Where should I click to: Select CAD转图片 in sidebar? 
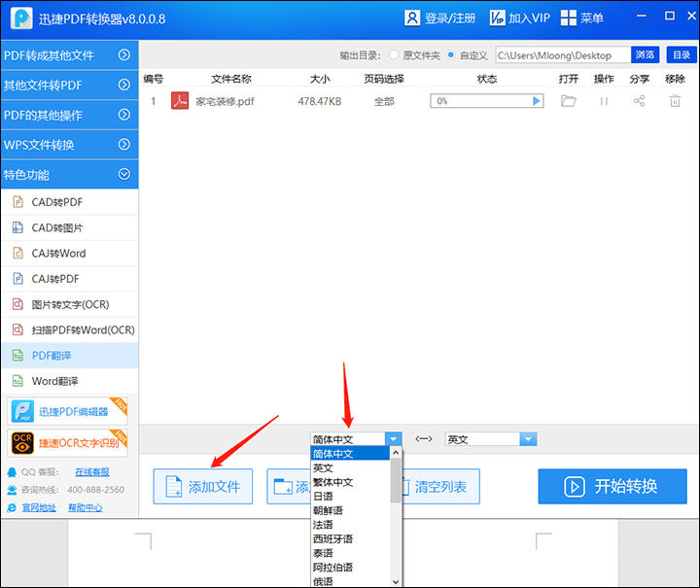[70, 228]
